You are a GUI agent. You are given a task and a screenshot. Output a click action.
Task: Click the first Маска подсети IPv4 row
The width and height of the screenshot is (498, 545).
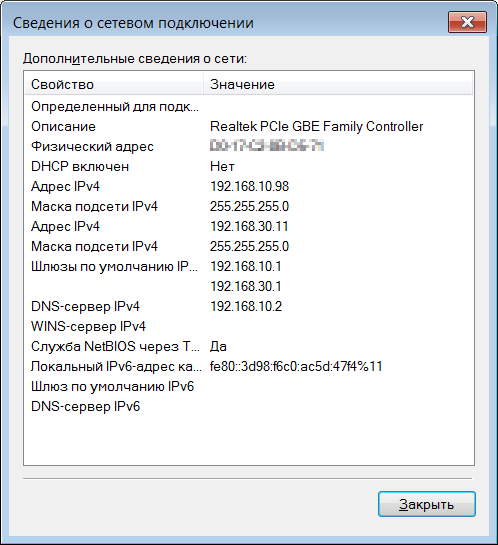coord(249,206)
